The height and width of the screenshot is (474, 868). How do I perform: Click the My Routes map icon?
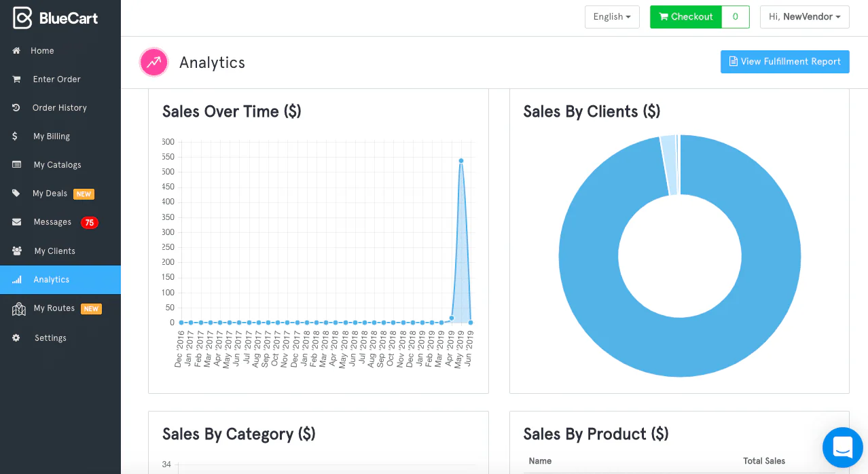[19, 310]
